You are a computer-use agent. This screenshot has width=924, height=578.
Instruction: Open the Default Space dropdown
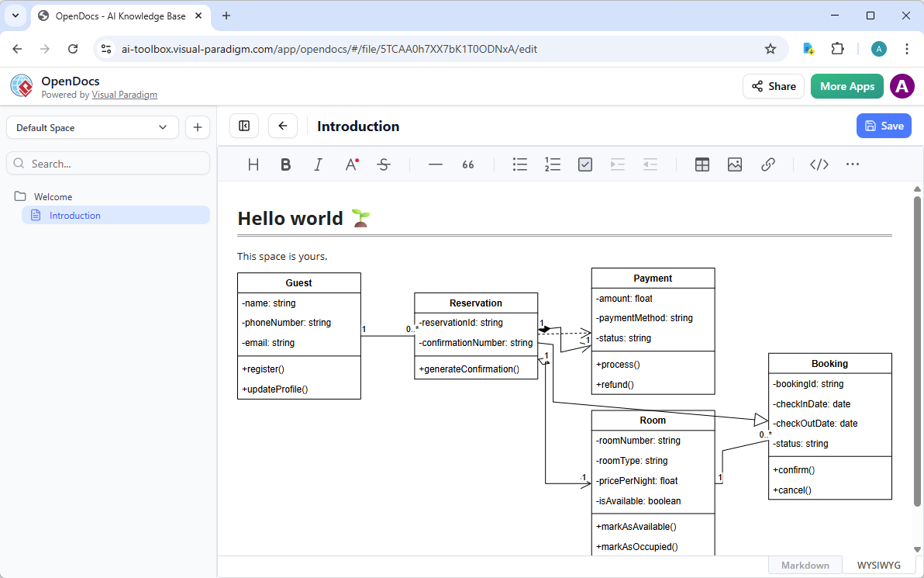coord(91,126)
